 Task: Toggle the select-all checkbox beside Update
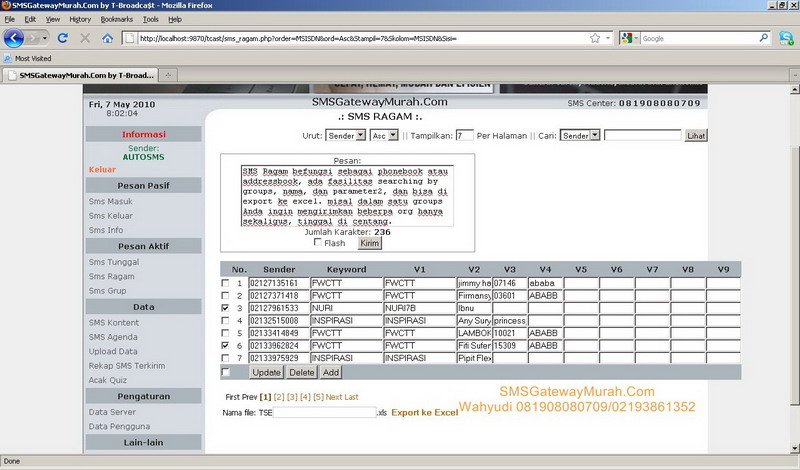225,372
